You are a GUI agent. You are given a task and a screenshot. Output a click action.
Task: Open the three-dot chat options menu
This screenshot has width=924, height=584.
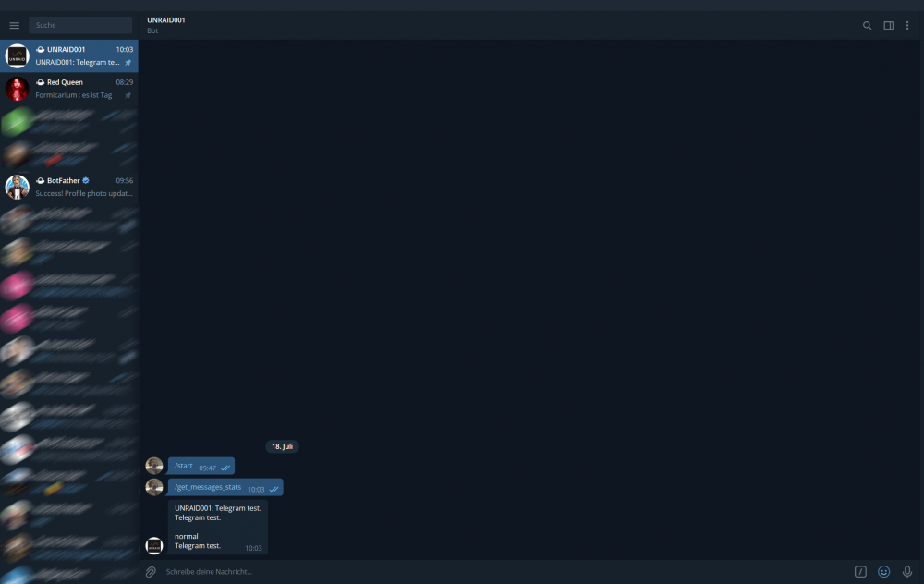[x=907, y=25]
